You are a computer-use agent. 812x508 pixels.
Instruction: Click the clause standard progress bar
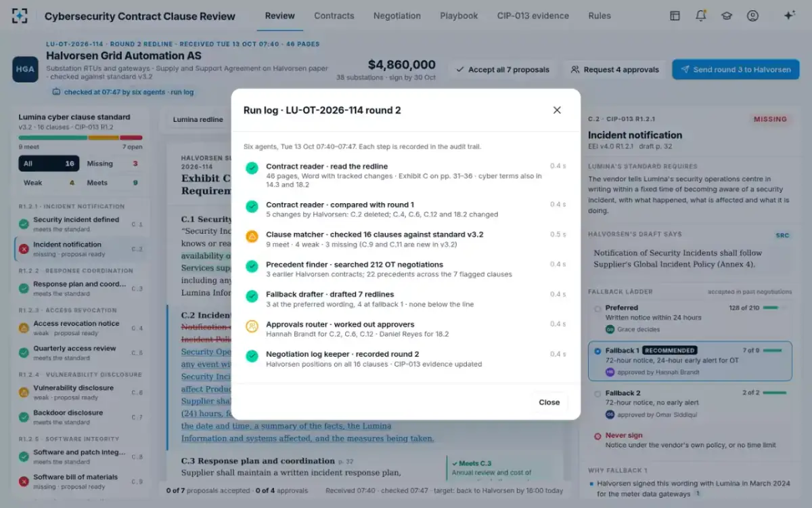pos(81,137)
